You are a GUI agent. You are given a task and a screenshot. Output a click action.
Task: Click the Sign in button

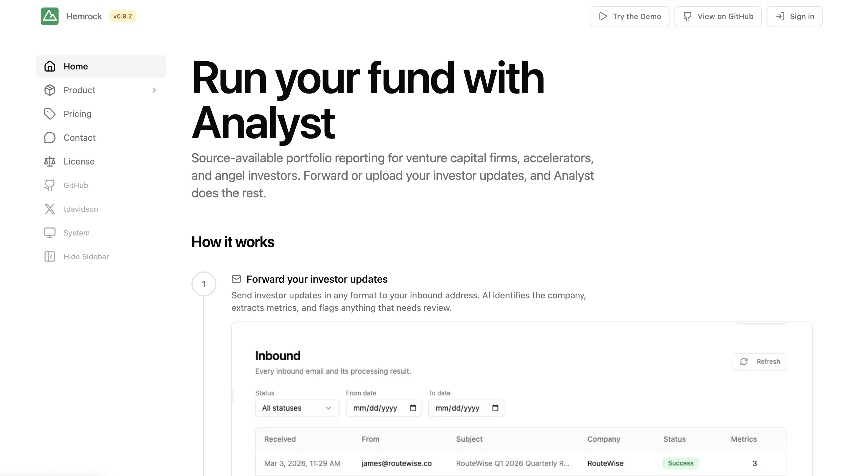pyautogui.click(x=794, y=16)
